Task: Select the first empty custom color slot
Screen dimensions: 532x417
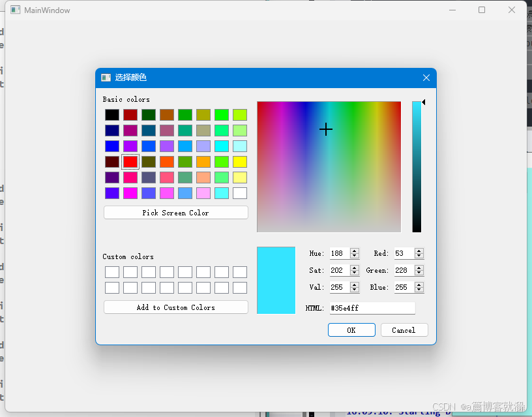Action: pyautogui.click(x=112, y=272)
